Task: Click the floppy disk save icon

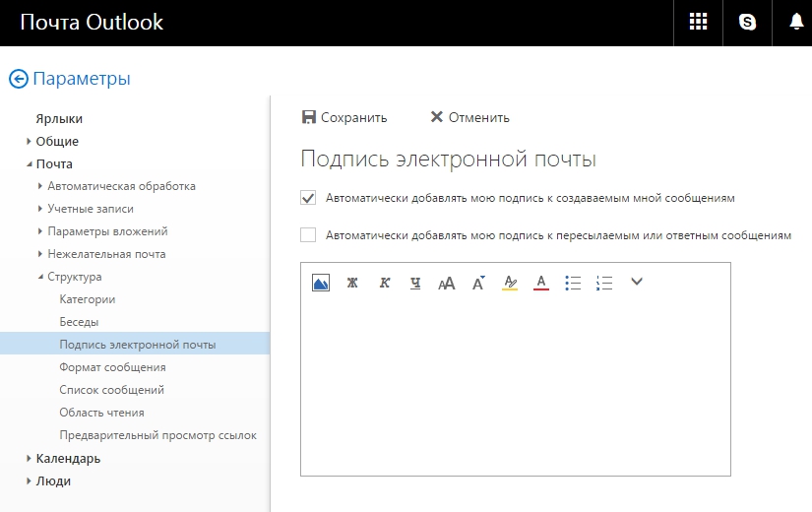Action: pos(309,117)
